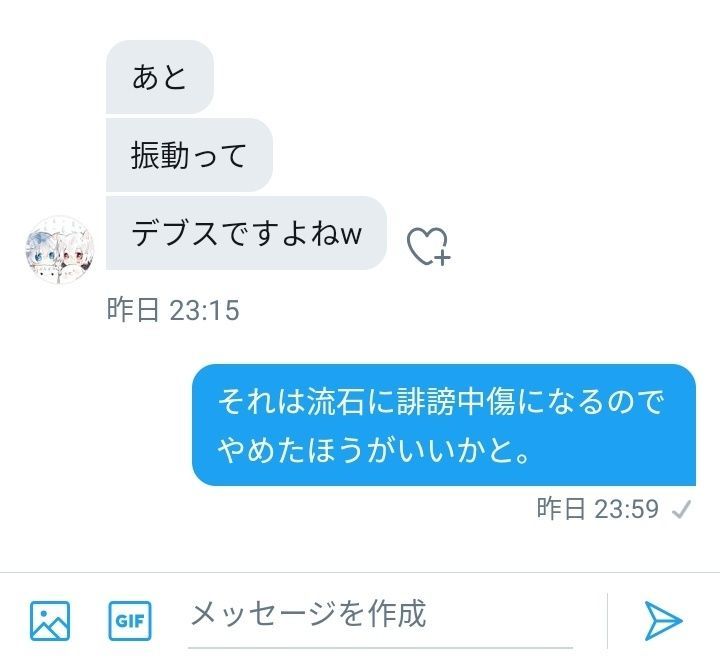Click the mountain shape inside photo icon
The width and height of the screenshot is (720, 669).
[x=48, y=628]
